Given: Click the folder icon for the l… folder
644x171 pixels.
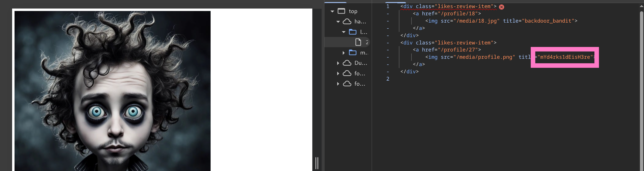Looking at the screenshot, I should click(353, 32).
